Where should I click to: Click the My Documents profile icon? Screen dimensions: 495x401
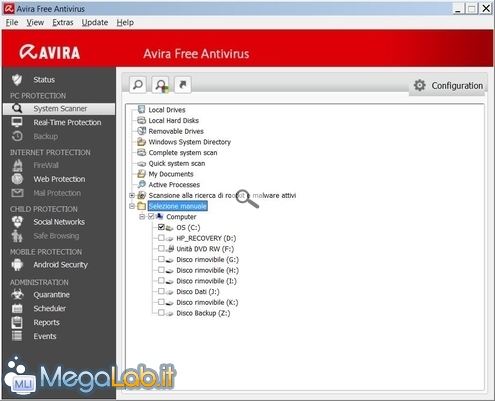pos(142,174)
